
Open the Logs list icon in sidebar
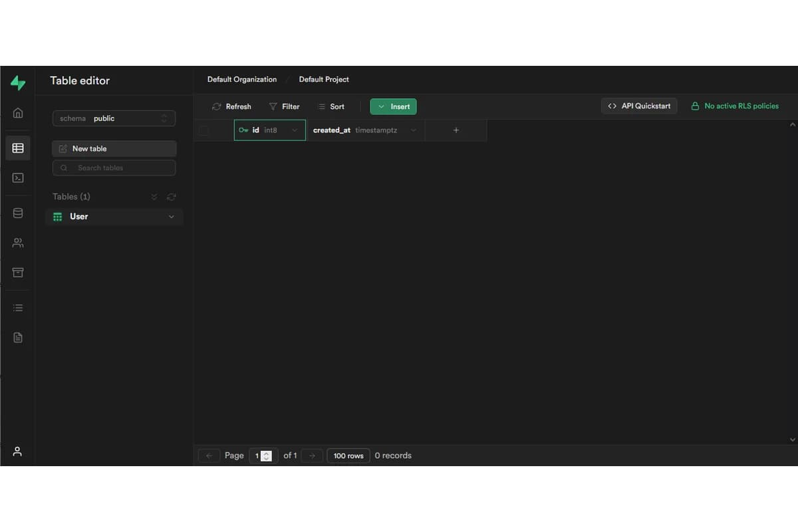(18, 308)
